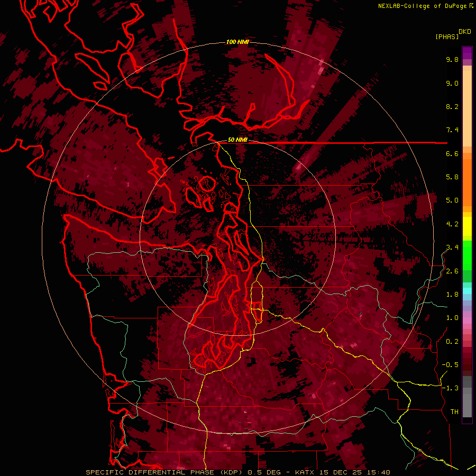This screenshot has width=476, height=476.
Task: Click the KATX 15 DEC 25 15:40 timestamp
Action: (342, 472)
